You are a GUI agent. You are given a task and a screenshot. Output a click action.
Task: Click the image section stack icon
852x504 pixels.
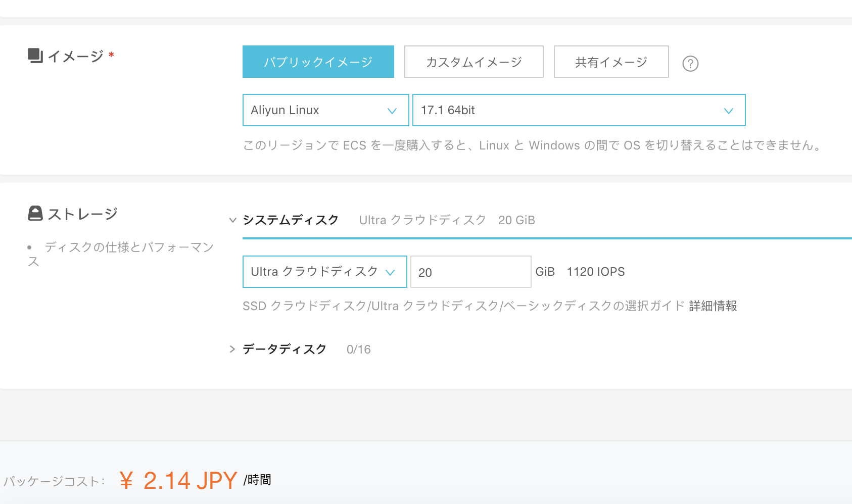35,56
